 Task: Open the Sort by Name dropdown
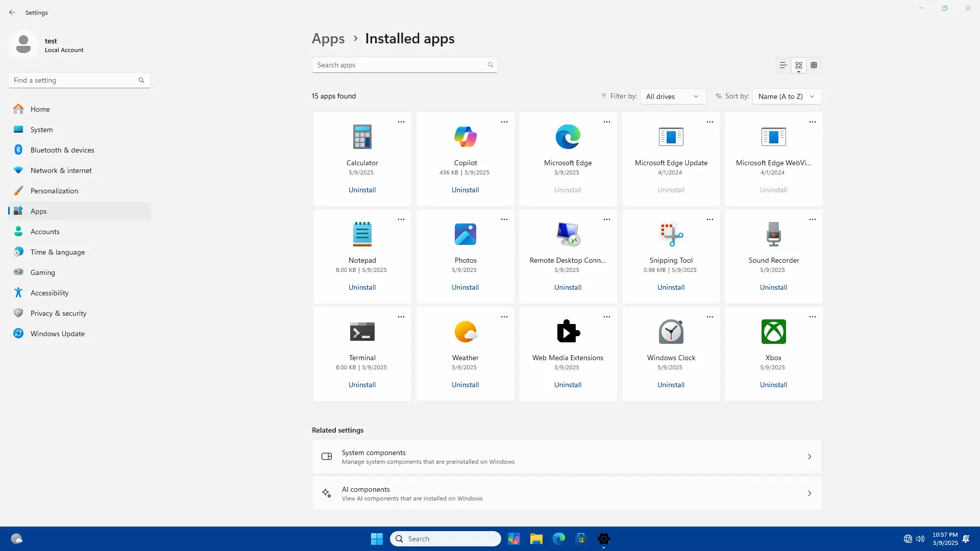pyautogui.click(x=787, y=96)
